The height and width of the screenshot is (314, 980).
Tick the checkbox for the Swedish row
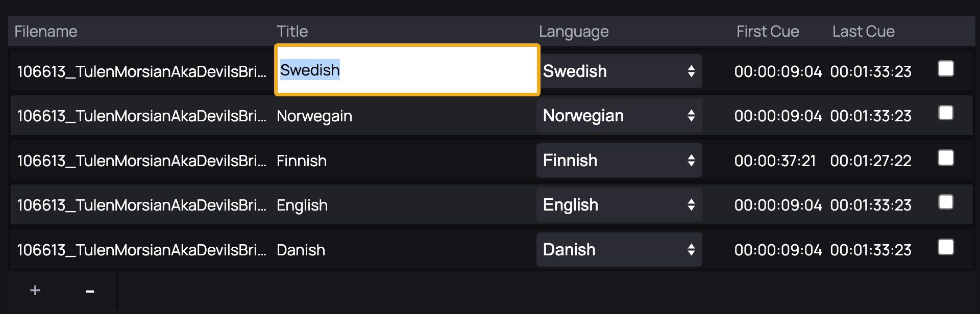coord(946,69)
